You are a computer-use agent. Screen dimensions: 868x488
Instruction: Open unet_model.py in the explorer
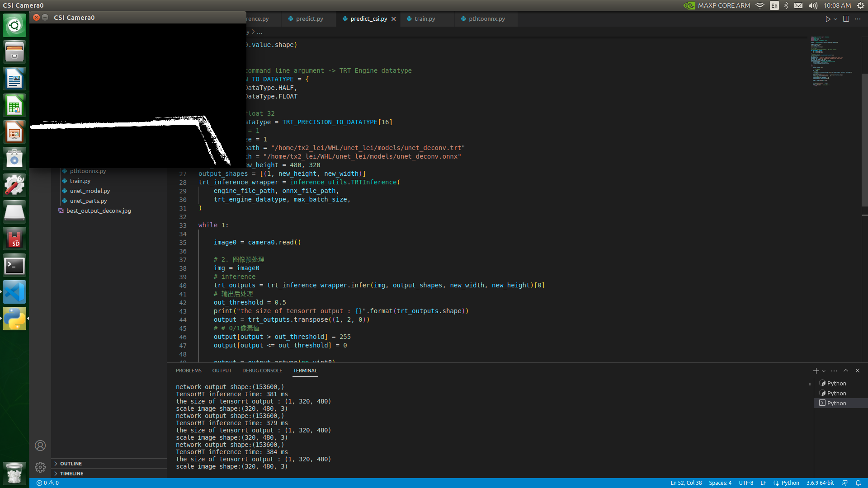coord(90,191)
